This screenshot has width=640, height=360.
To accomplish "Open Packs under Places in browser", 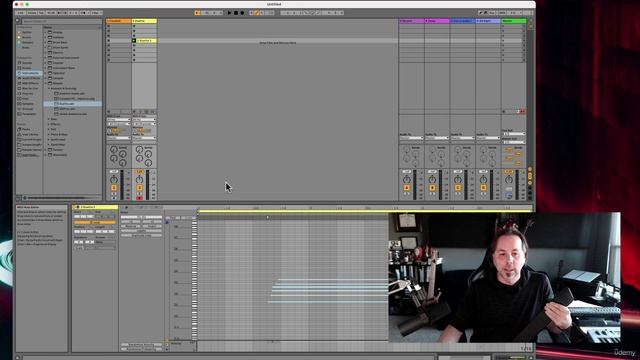I will [x=25, y=129].
